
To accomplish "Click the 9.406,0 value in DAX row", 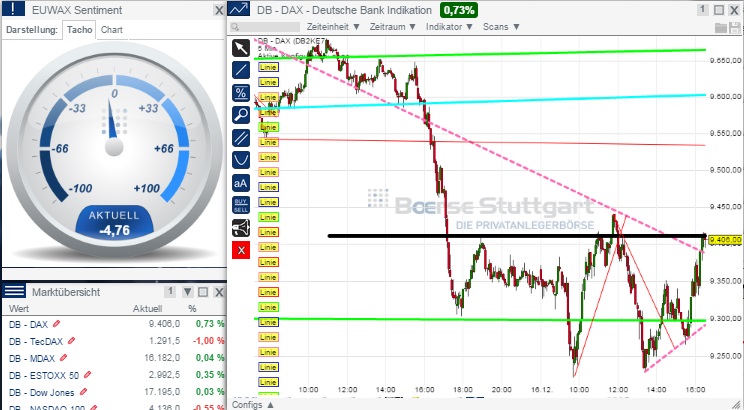I will [x=164, y=324].
